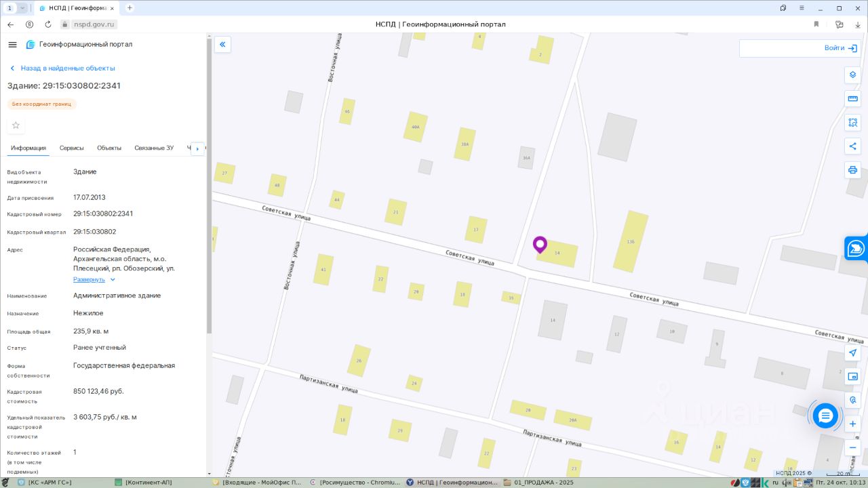
Task: Open the hamburger main menu
Action: [12, 45]
